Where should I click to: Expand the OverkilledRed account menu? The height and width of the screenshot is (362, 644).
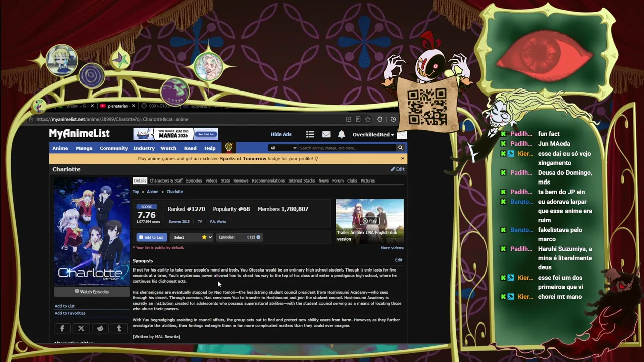(373, 134)
